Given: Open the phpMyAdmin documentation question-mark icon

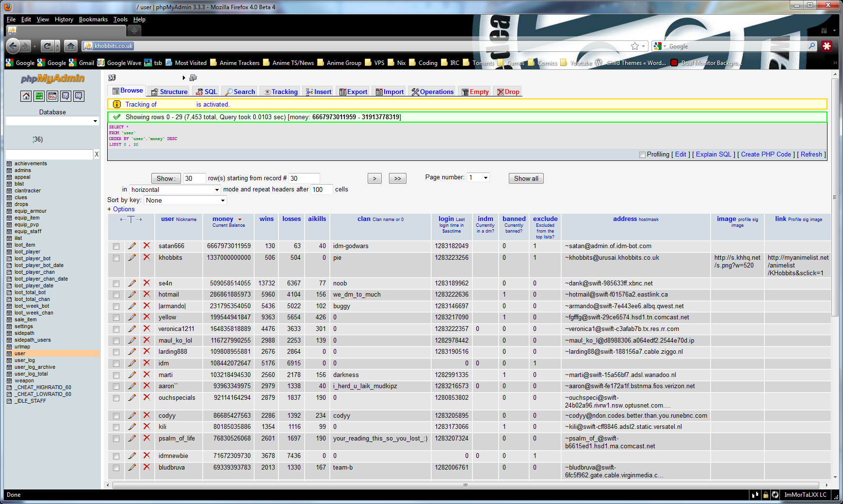Looking at the screenshot, I should [65, 96].
